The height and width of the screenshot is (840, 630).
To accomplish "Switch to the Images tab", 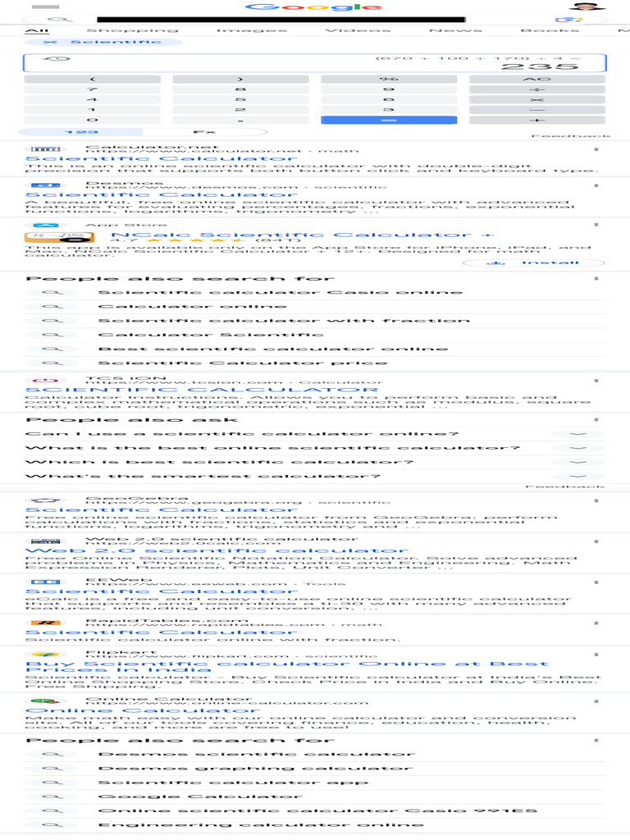I will [x=252, y=30].
